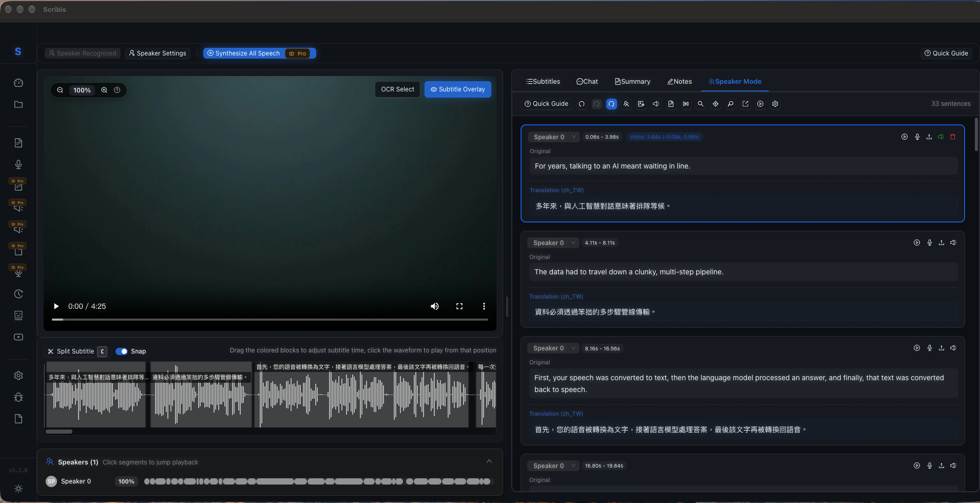The width and height of the screenshot is (980, 503).
Task: Mute the video player volume
Action: 435,306
